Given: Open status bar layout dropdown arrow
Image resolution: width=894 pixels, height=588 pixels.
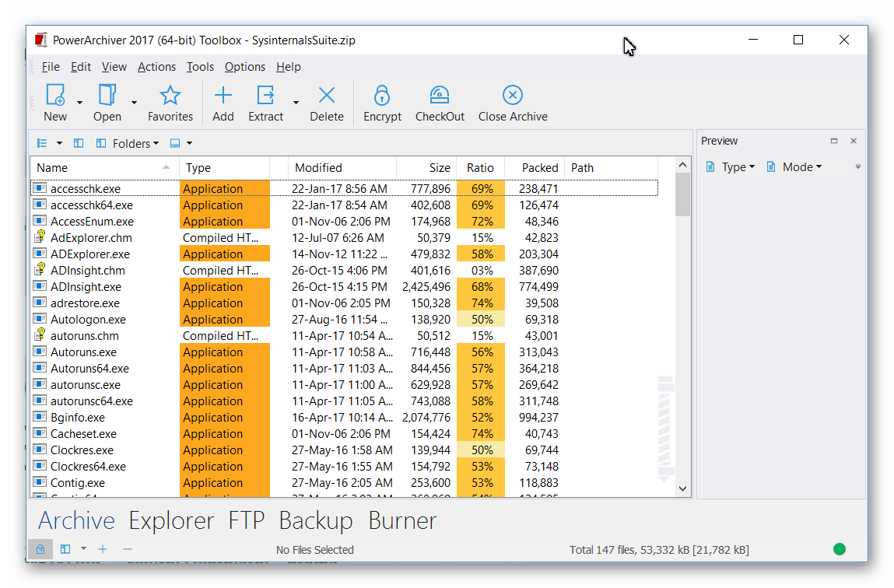Looking at the screenshot, I should click(x=83, y=548).
